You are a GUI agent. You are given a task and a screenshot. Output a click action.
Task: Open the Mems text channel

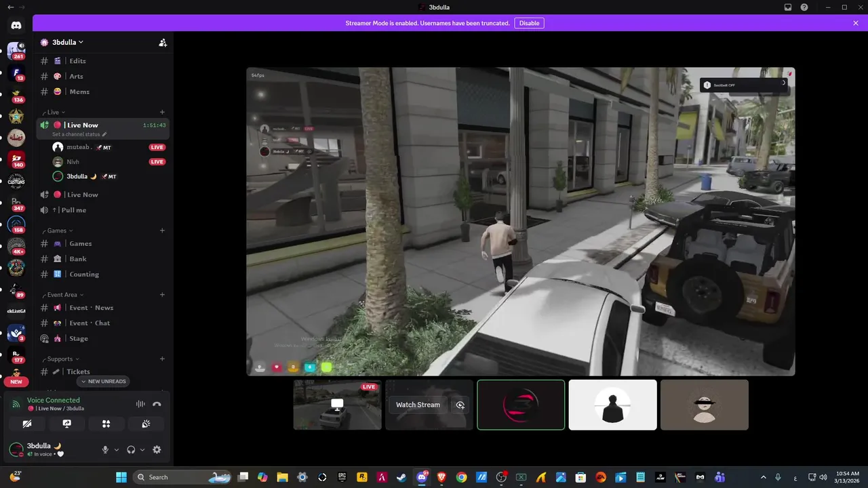pos(103,91)
